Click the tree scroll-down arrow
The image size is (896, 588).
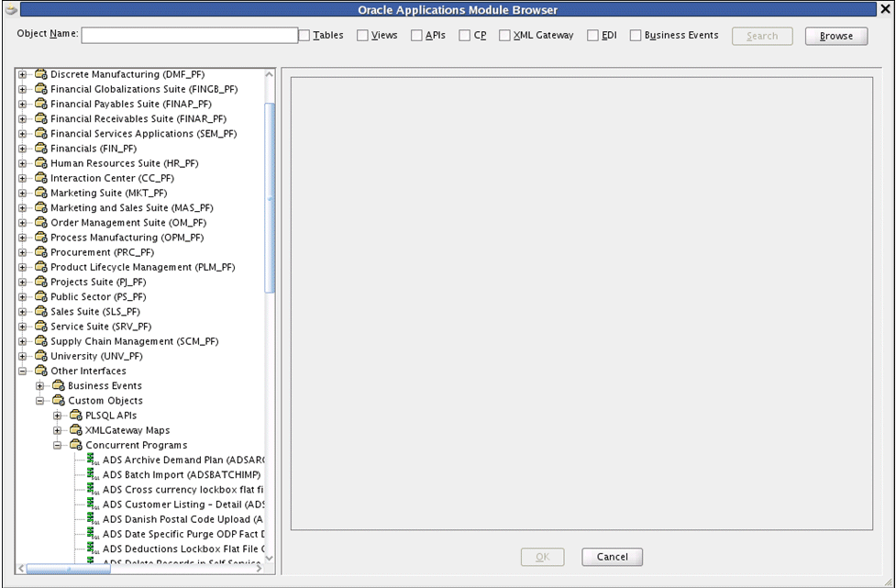tap(270, 559)
